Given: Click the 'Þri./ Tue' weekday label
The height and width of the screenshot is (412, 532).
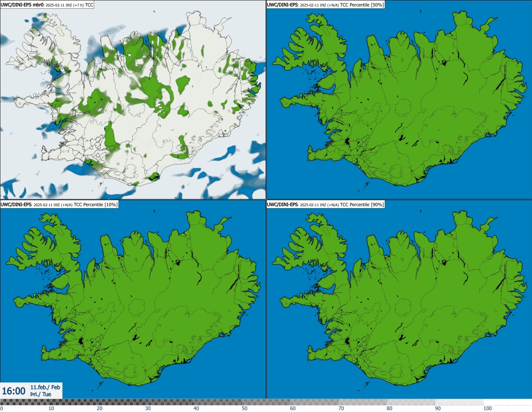Looking at the screenshot, I should (x=41, y=394).
